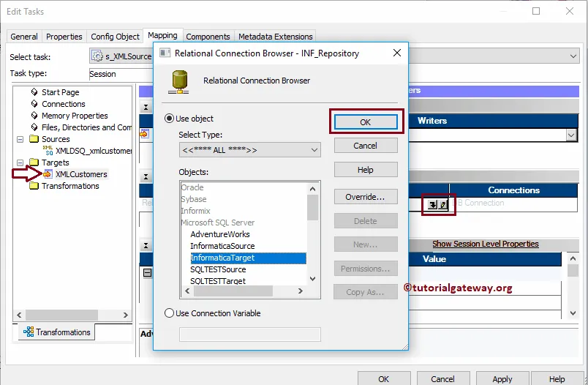The height and width of the screenshot is (385, 588).
Task: Select the Use object radio button
Action: click(x=169, y=119)
